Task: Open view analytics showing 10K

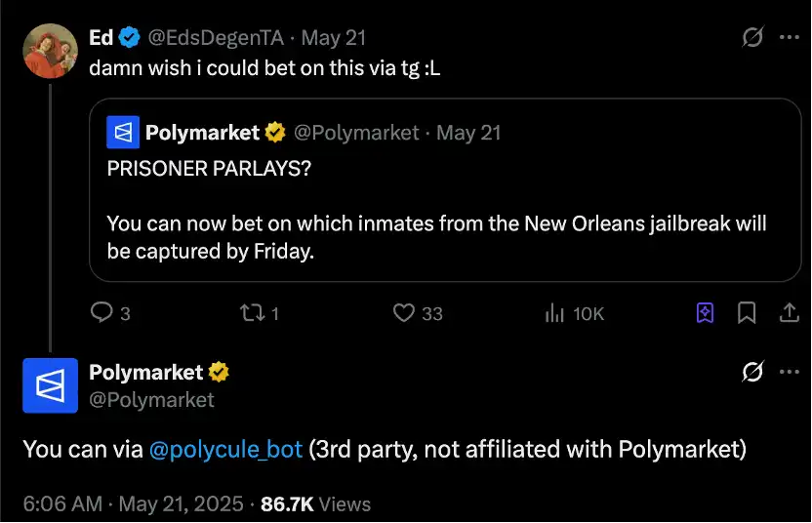Action: [x=555, y=313]
